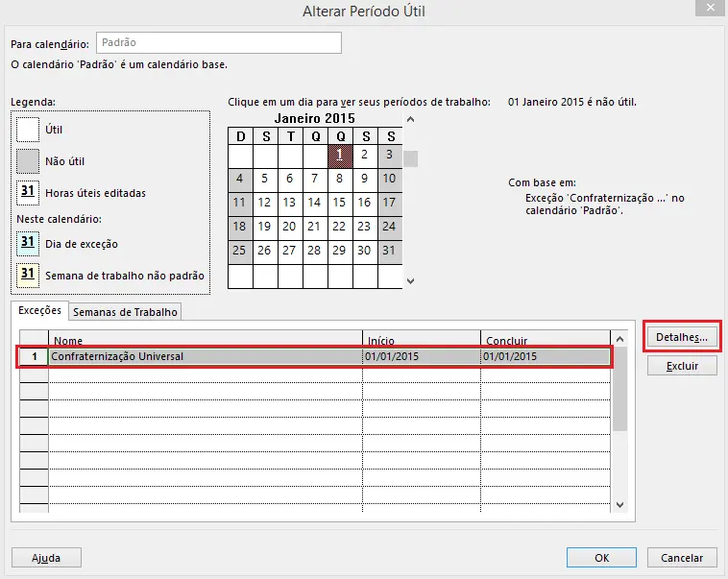Switch to the Semanas de Trabalho tab

point(125,311)
